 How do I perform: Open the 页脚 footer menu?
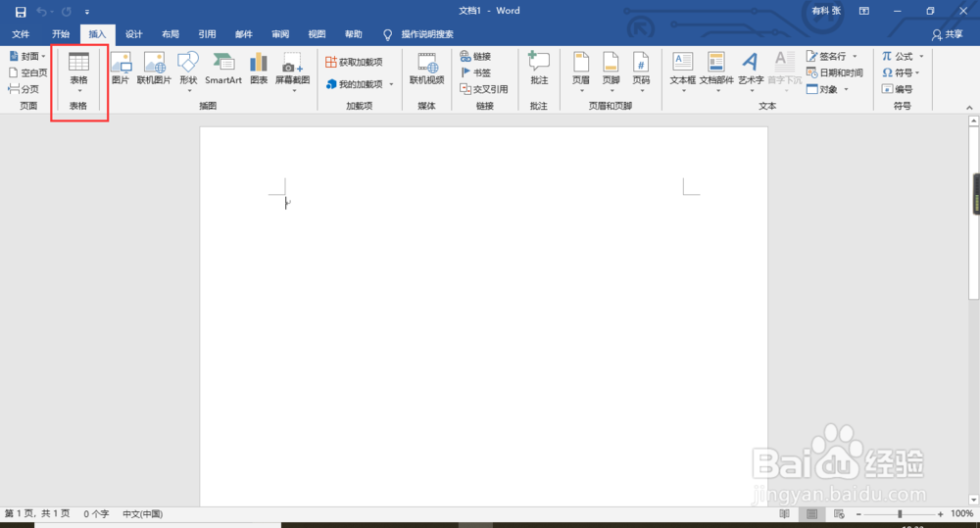611,72
